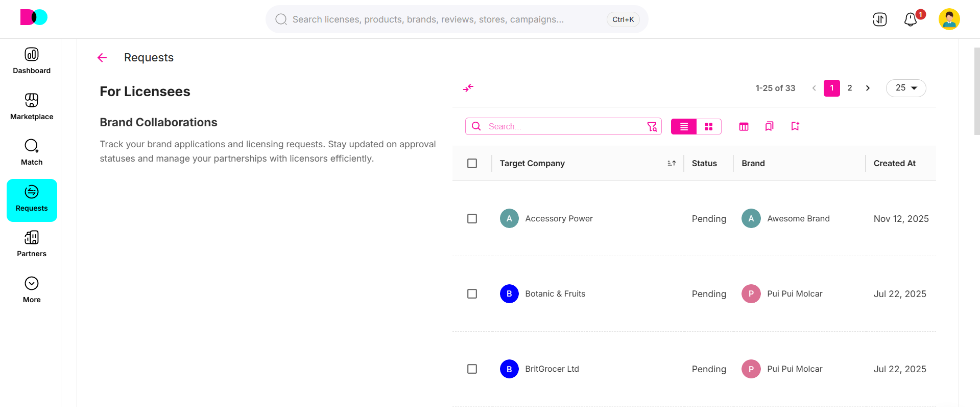The width and height of the screenshot is (980, 407).
Task: Click Pending status for Accessory Power
Action: coord(709,219)
